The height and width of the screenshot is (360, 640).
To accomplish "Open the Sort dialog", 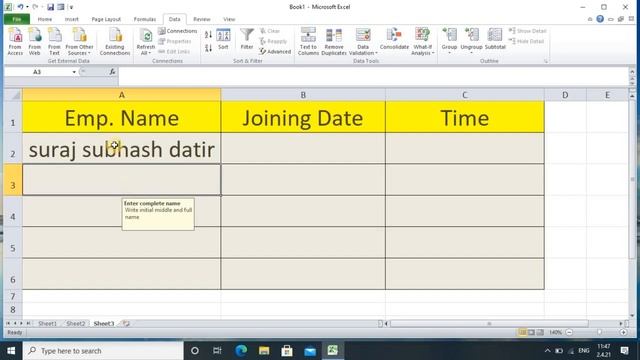I will point(223,39).
